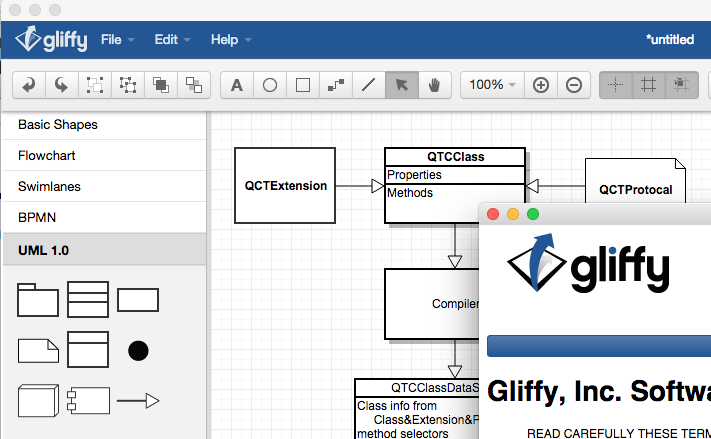The height and width of the screenshot is (439, 711).
Task: Expand the Swimlanes shape library
Action: pyautogui.click(x=104, y=186)
